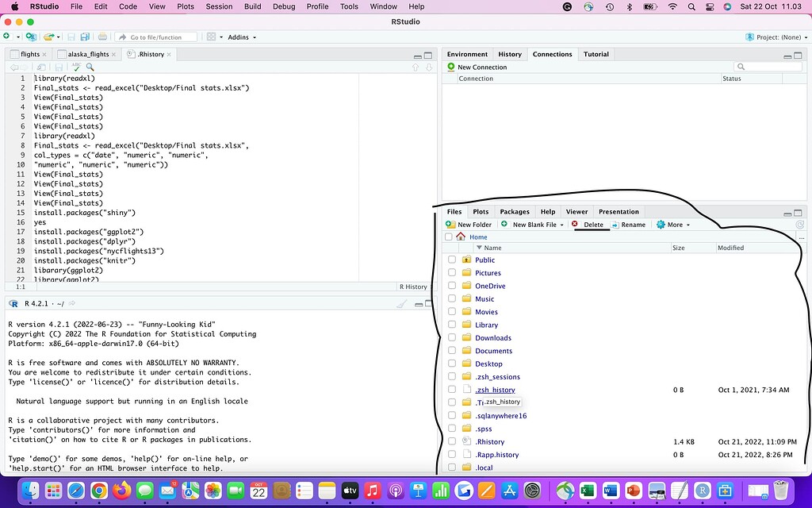Open the More dropdown in the Files pane
Viewport: 812px width, 508px height.
pos(672,225)
